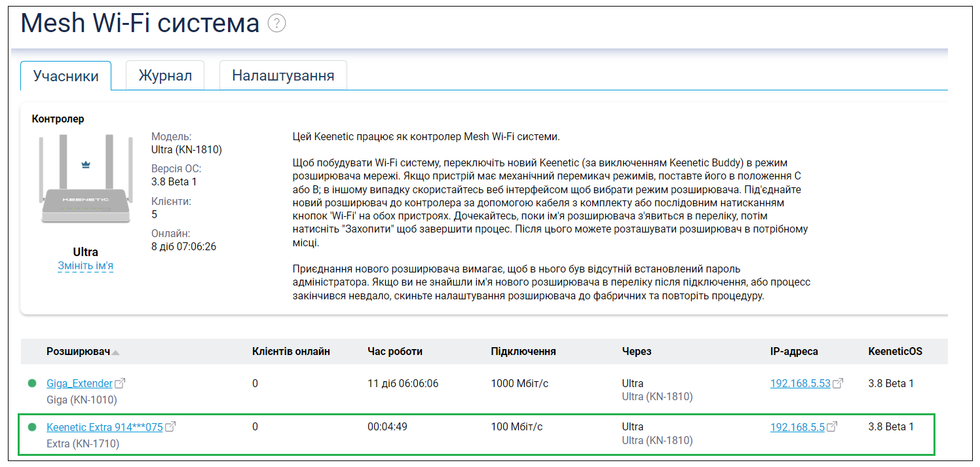Open external icon beside IP 192.168.5.5

(x=832, y=427)
